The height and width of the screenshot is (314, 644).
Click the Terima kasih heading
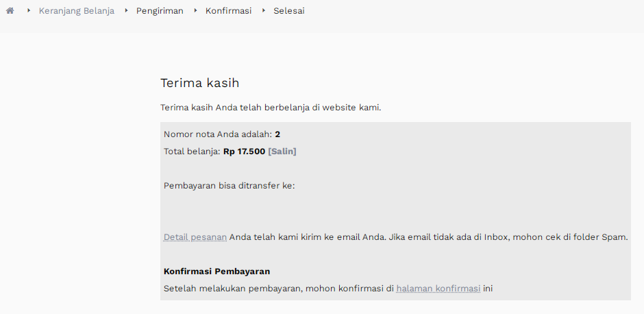point(199,83)
